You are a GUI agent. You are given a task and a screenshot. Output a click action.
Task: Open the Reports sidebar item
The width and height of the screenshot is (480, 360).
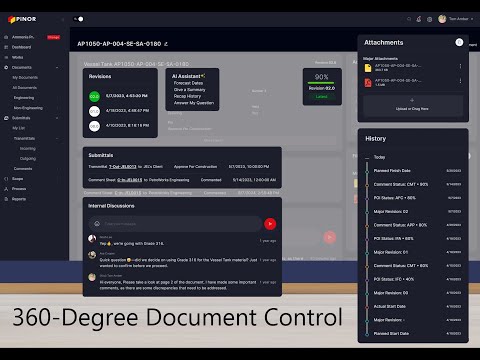(19, 199)
